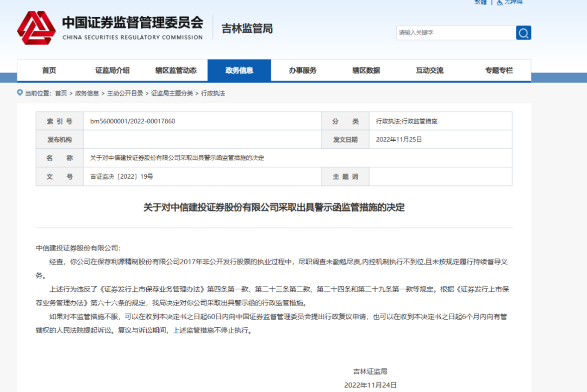Image resolution: width=587 pixels, height=392 pixels.
Task: Type in the 请输入关键字 search field
Action: click(x=455, y=33)
